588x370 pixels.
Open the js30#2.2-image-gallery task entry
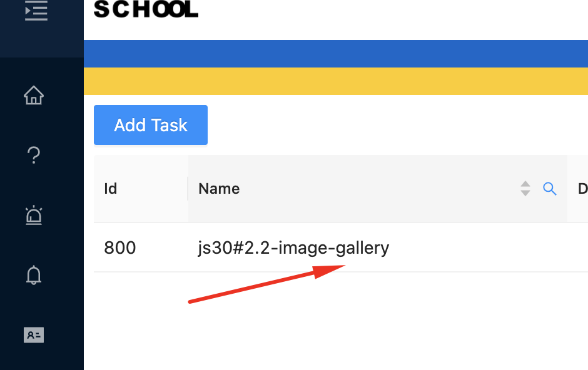coord(294,247)
